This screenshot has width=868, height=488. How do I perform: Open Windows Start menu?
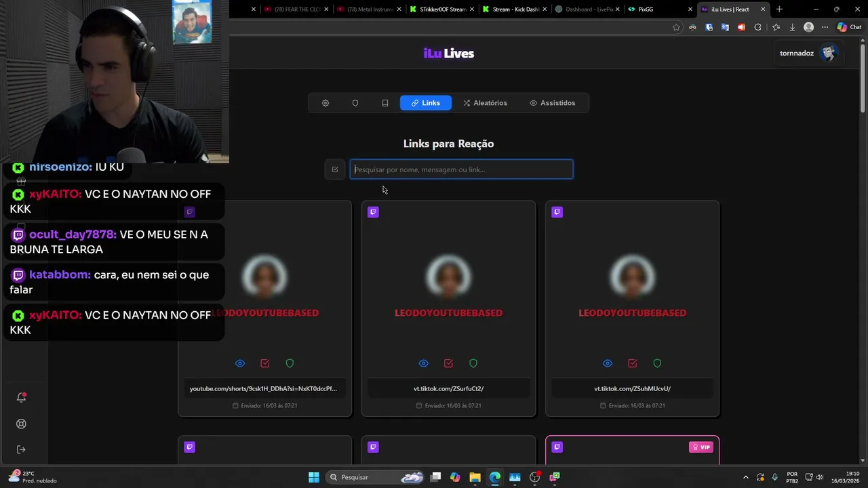(314, 477)
